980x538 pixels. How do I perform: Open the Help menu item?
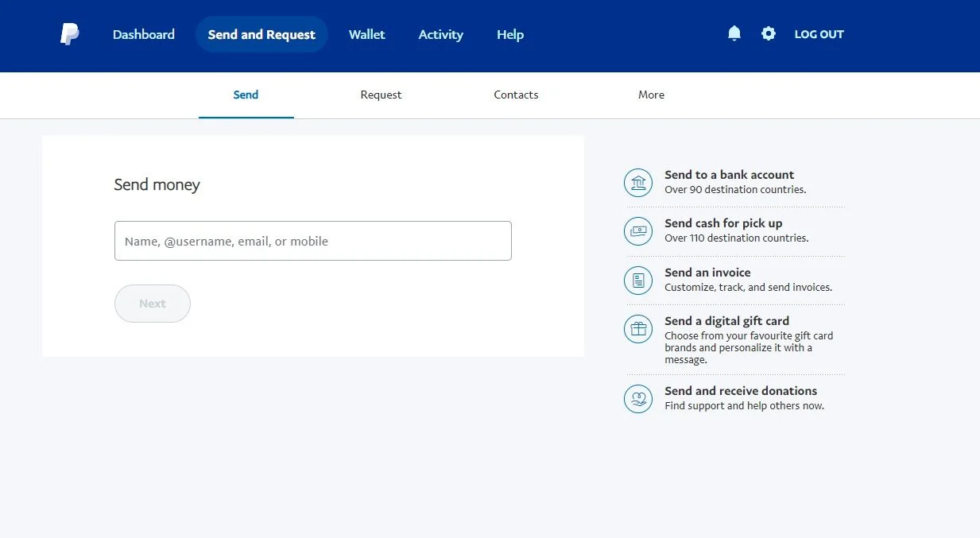pyautogui.click(x=510, y=34)
